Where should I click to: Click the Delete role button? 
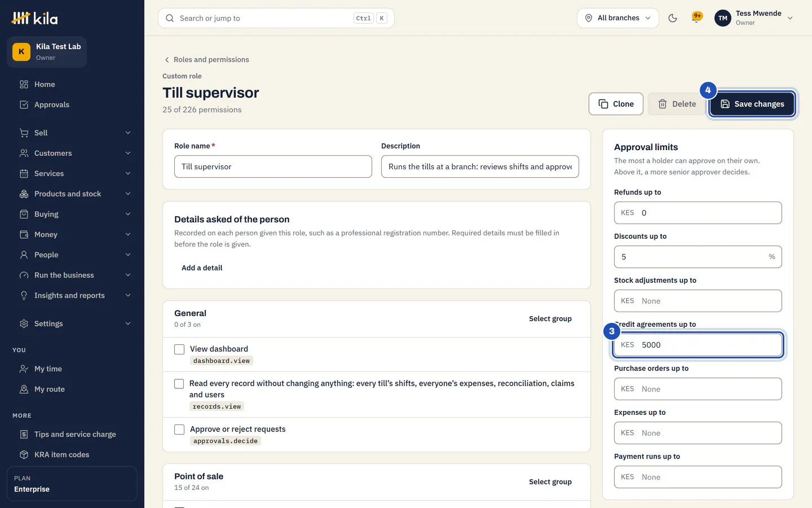click(x=677, y=104)
